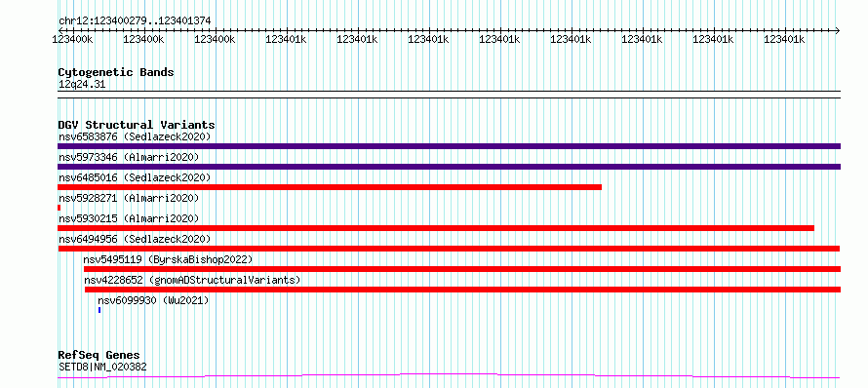Select the Cytogenetic Bands track title
Viewport: 868px width, 388px height.
click(116, 72)
